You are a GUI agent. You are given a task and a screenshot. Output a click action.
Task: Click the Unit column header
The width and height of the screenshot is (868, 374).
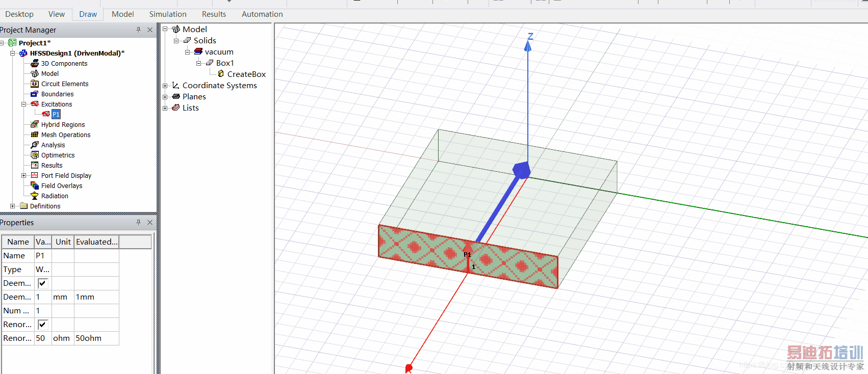[63, 242]
